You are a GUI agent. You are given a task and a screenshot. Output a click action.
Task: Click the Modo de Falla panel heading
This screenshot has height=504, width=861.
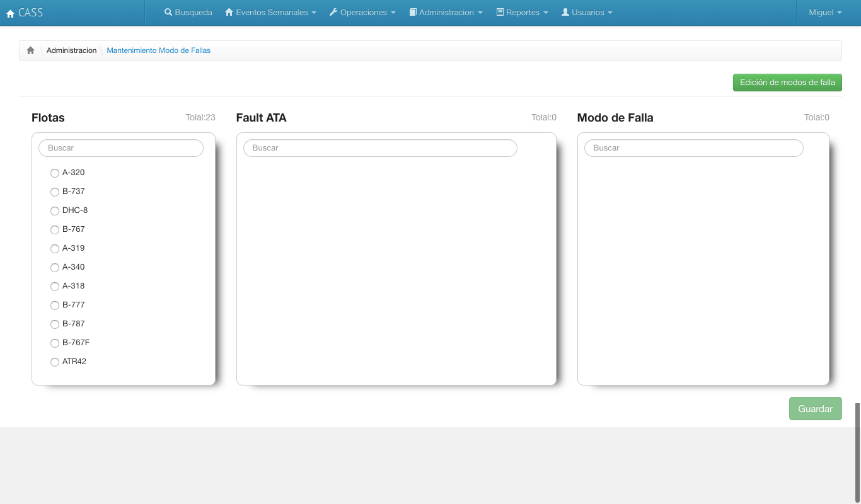coord(615,118)
